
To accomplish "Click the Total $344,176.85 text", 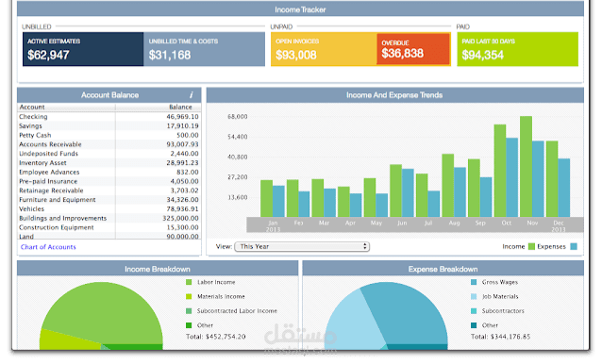I will (x=501, y=337).
